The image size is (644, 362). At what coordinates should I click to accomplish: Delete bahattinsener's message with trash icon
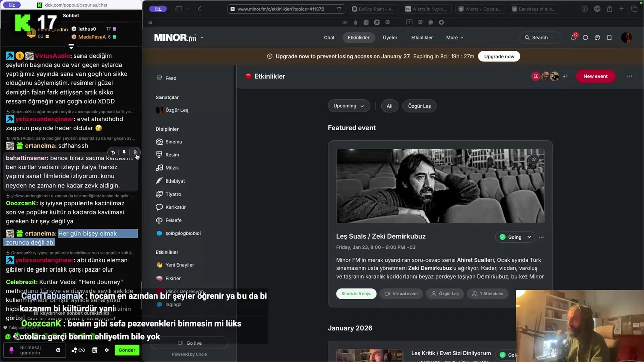pos(135,152)
